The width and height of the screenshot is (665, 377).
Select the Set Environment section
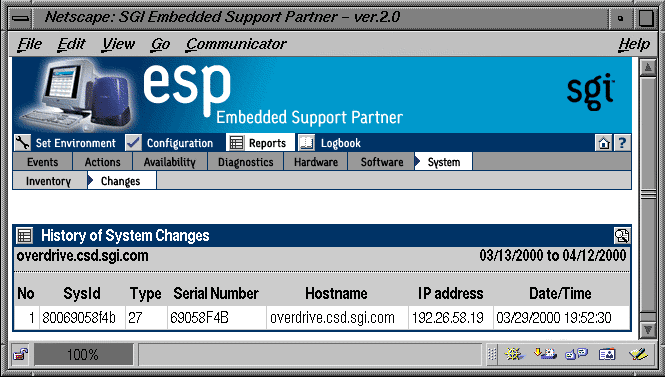click(x=75, y=143)
